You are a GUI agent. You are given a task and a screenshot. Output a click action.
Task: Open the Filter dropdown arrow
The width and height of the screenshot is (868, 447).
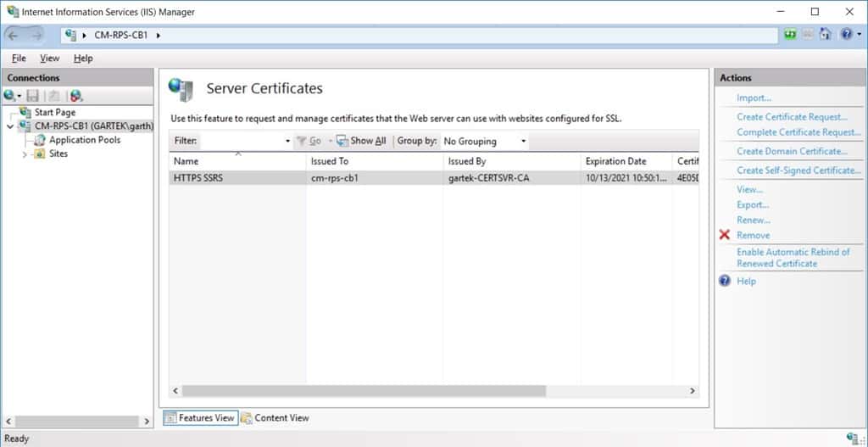[287, 142]
